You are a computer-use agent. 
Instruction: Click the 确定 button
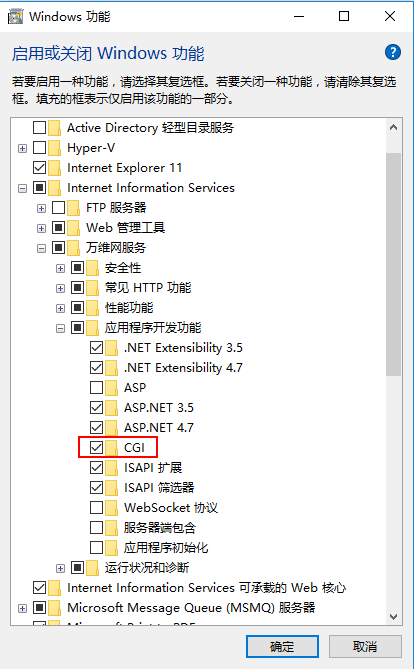click(x=282, y=646)
